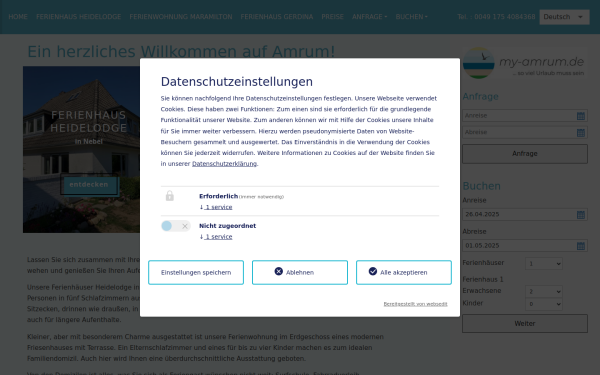Click Alle akzeptieren button
The width and height of the screenshot is (600, 375).
(404, 272)
